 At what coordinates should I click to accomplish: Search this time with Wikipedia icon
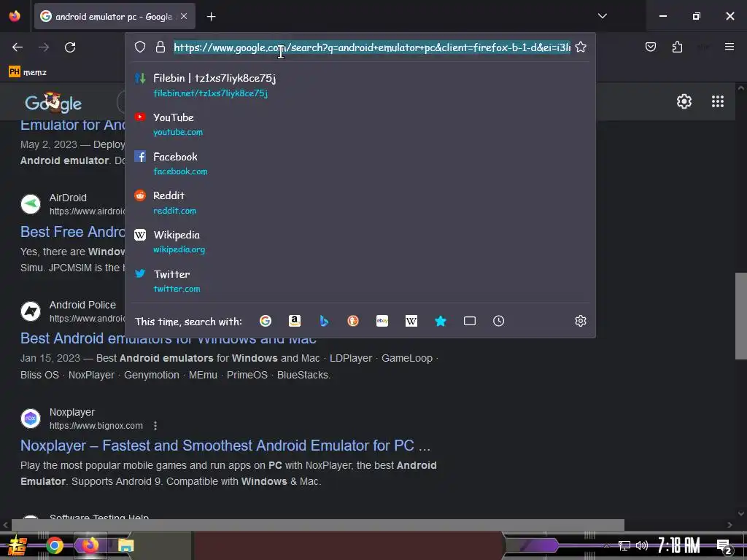coord(411,321)
